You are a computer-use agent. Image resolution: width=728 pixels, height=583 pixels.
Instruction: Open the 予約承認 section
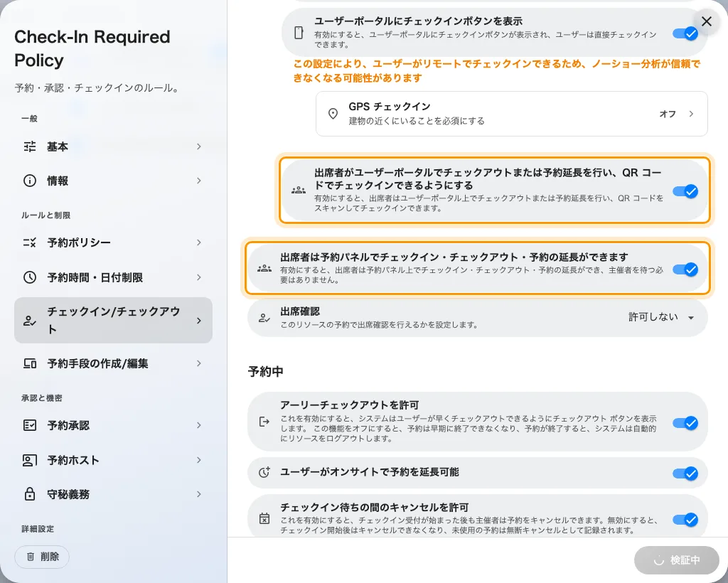point(113,425)
